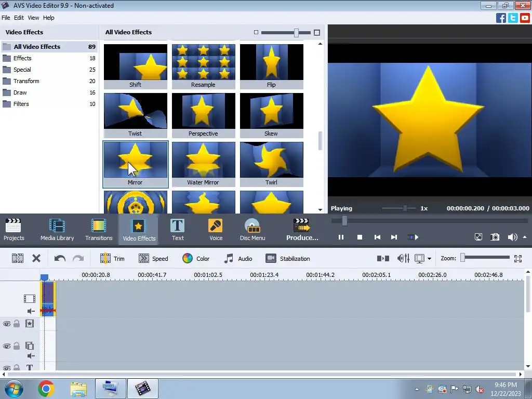Mute the preview volume speaker icon
The width and height of the screenshot is (532, 399).
512,237
